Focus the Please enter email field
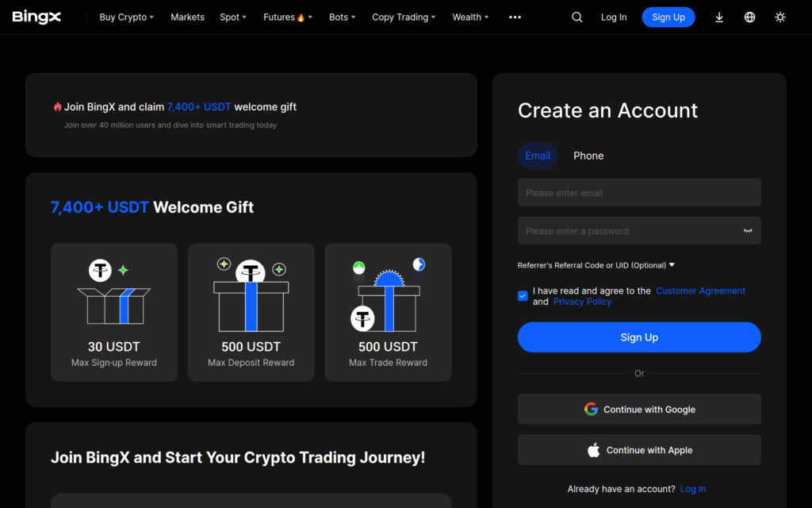The image size is (812, 508). 639,192
